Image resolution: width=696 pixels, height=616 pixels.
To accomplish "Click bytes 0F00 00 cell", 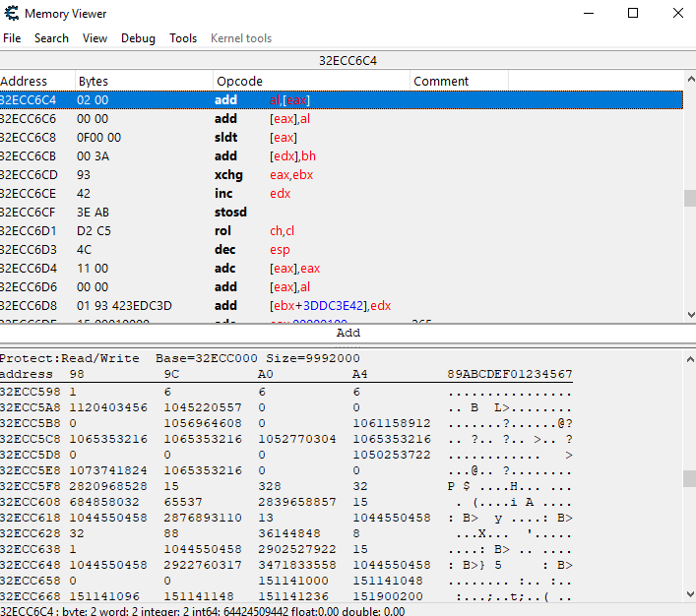I will [99, 138].
